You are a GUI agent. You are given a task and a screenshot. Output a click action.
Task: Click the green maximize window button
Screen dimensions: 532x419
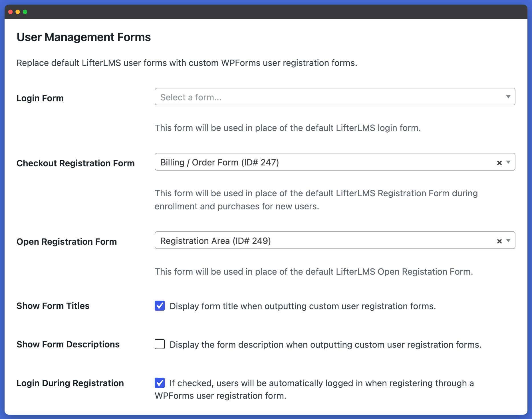pyautogui.click(x=25, y=12)
